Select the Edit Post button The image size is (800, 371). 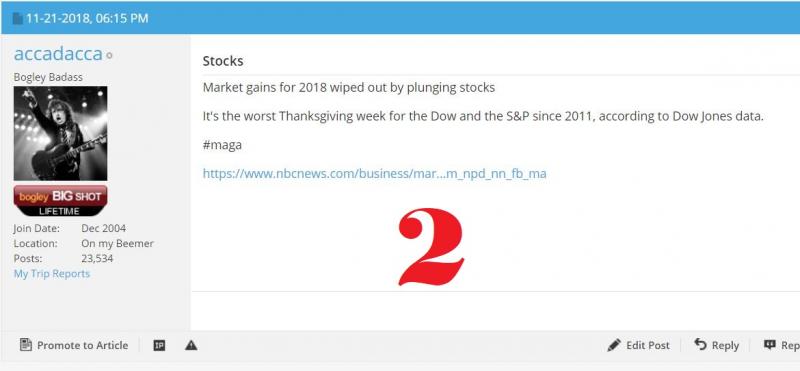(638, 345)
